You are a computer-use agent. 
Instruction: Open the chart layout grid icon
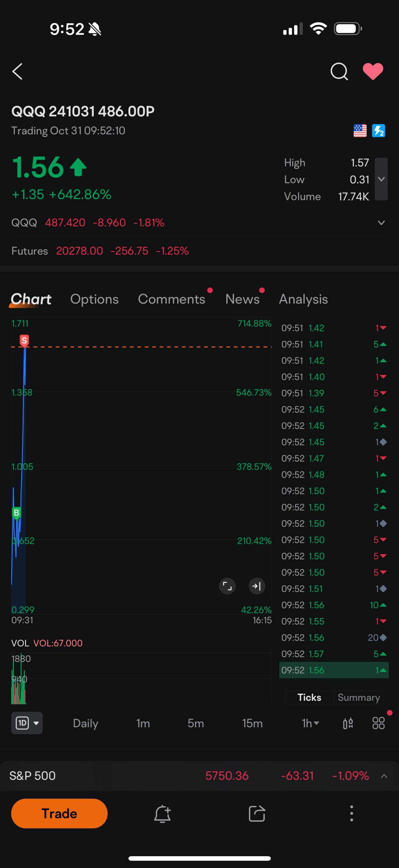point(378,723)
